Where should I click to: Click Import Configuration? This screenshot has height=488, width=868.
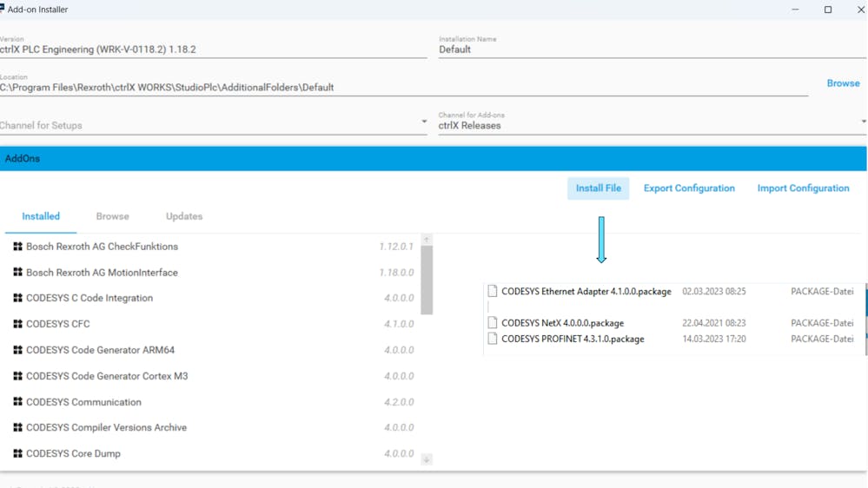(x=803, y=188)
